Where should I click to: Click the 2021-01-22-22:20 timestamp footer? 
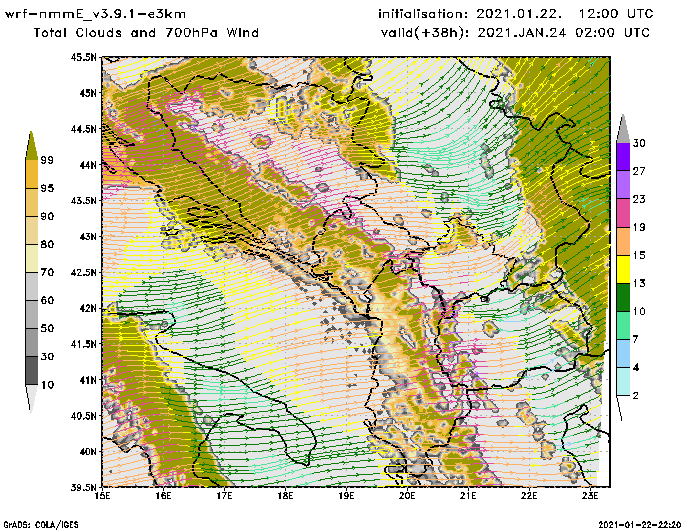[x=639, y=525]
